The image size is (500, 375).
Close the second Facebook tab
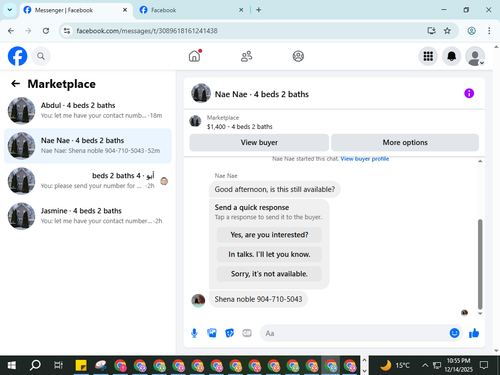241,10
